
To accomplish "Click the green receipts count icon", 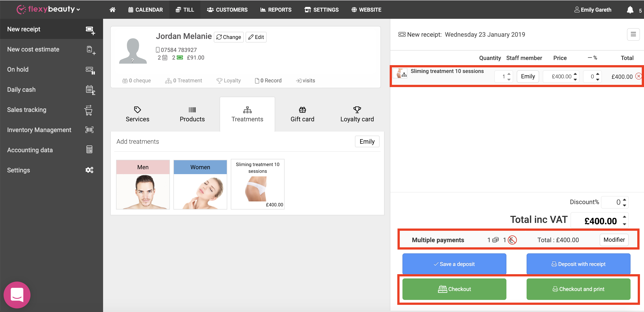I will (180, 58).
